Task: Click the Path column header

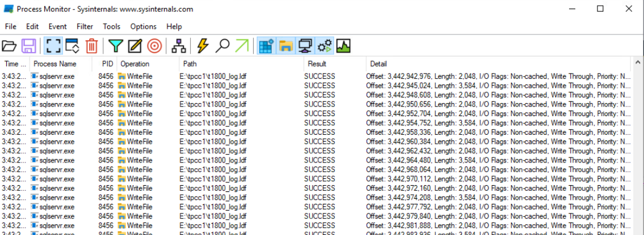Action: pos(242,64)
